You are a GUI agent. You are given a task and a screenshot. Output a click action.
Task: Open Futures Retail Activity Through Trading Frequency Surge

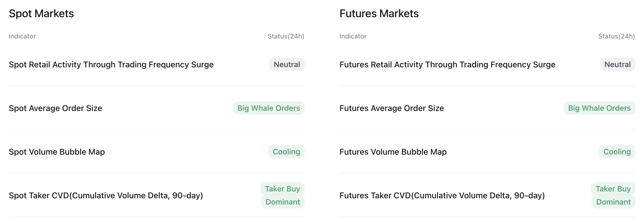pyautogui.click(x=447, y=65)
